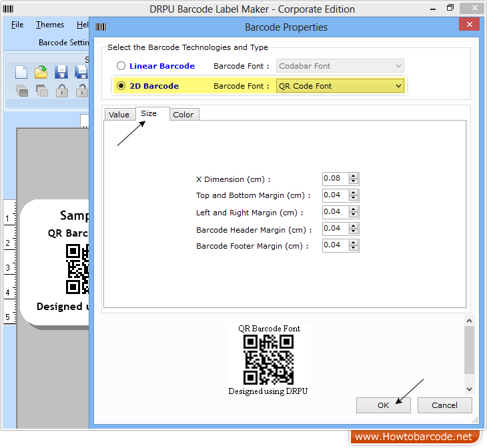487x448 pixels.
Task: Switch to the Value tab
Action: tap(119, 115)
